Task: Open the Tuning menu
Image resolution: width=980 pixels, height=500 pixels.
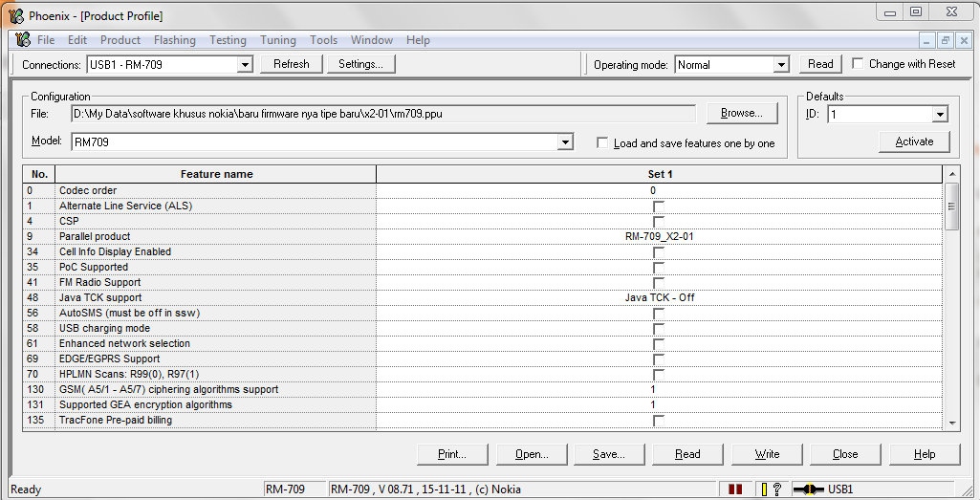Action: point(278,40)
